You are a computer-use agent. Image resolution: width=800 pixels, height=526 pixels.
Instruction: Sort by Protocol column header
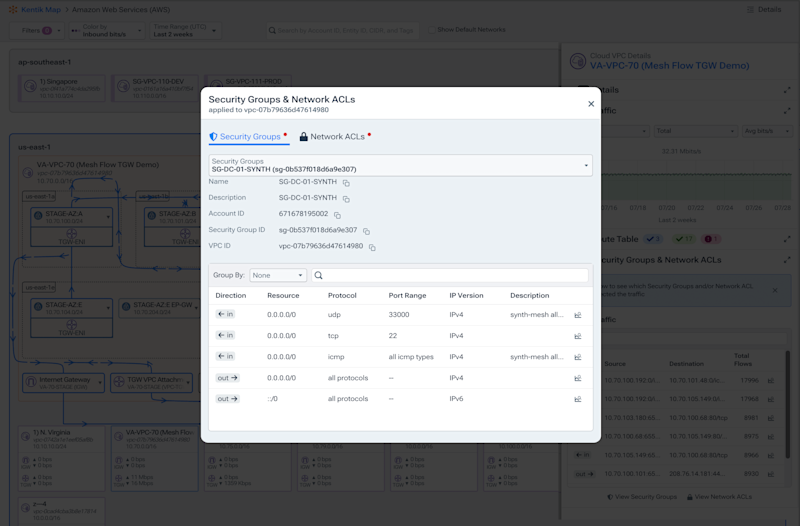pos(342,295)
